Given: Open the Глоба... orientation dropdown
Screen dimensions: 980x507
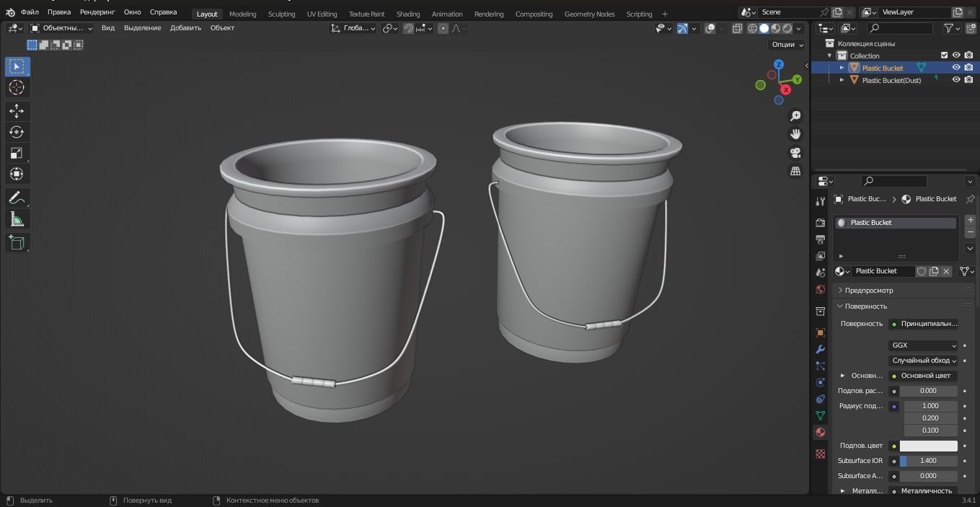Looking at the screenshot, I should (353, 28).
